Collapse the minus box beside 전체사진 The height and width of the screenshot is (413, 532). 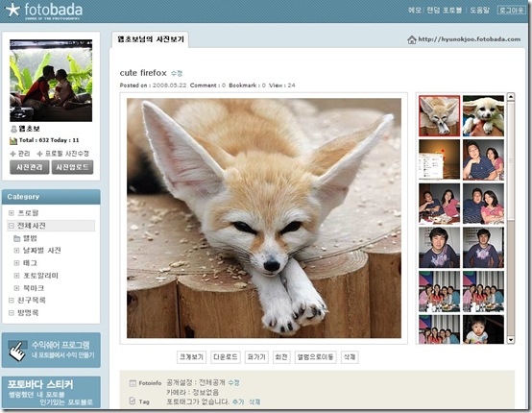[x=12, y=226]
